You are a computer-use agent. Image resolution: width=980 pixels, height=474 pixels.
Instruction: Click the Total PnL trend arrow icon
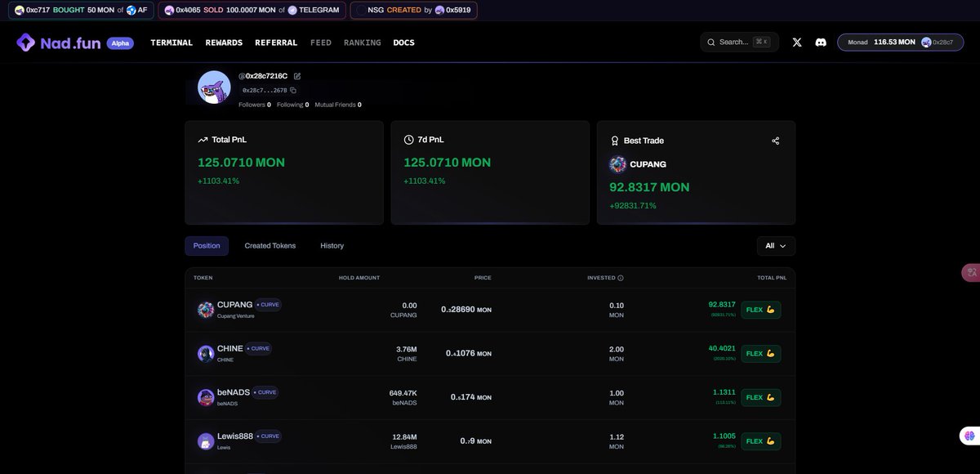203,140
